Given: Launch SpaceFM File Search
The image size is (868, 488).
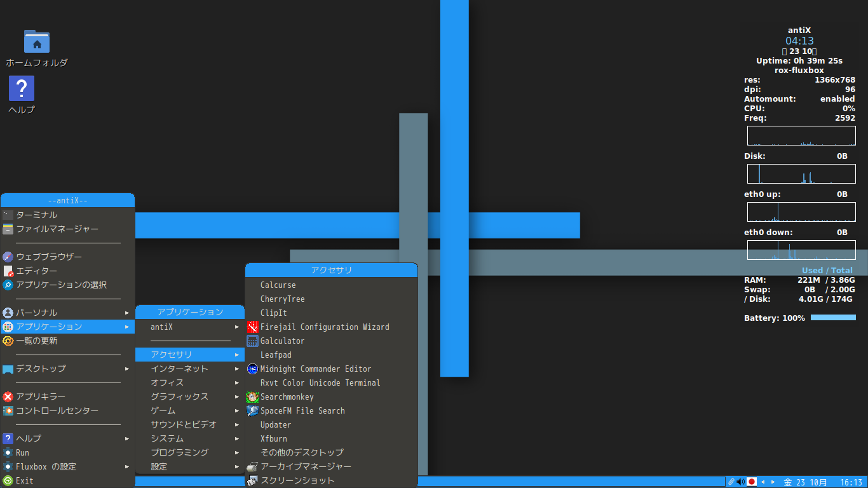Looking at the screenshot, I should [331, 410].
